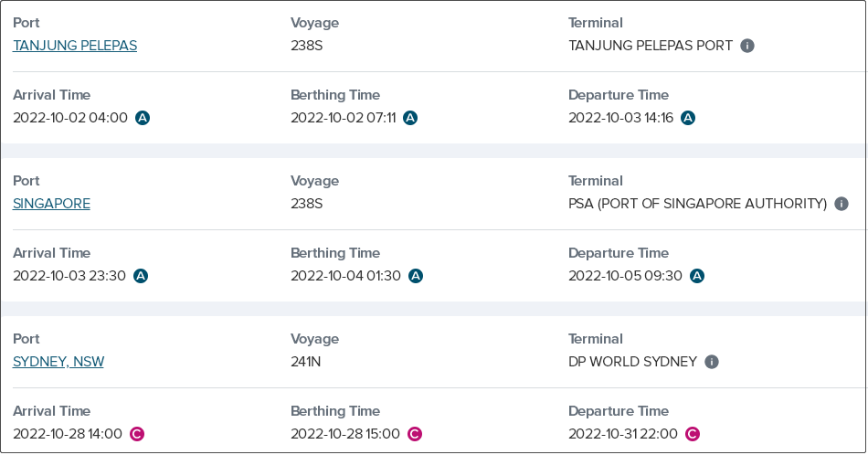Image resolution: width=868 pixels, height=455 pixels.
Task: Click the DP WORLD SYDNEY terminal name
Action: (632, 362)
